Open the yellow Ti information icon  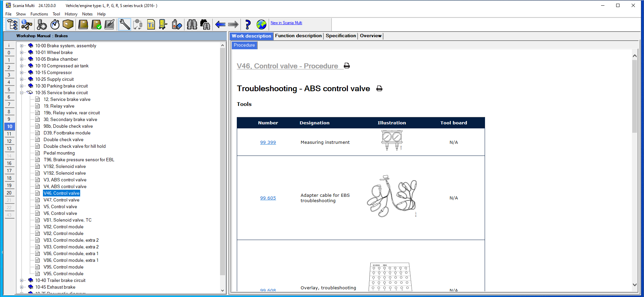point(151,24)
